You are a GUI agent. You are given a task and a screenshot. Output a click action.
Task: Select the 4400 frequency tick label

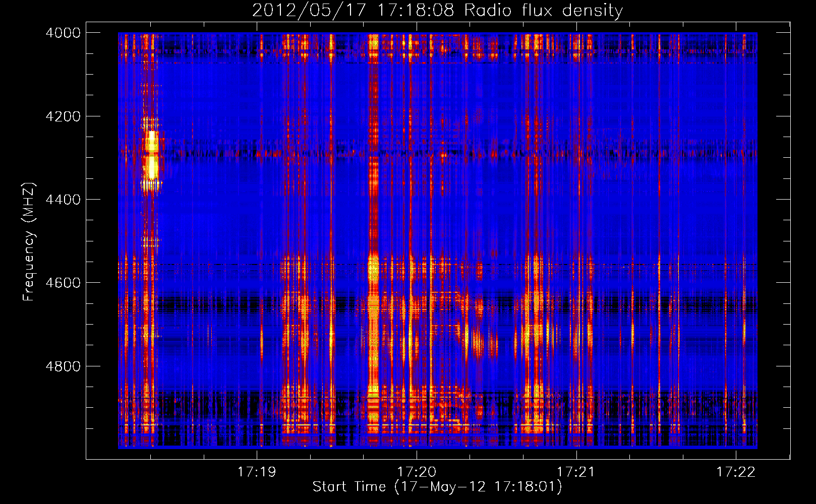pos(63,200)
